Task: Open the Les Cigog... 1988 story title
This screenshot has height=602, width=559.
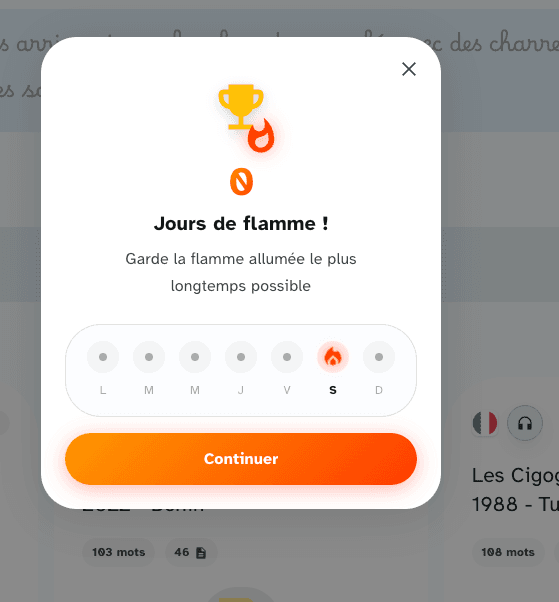Action: (515, 490)
